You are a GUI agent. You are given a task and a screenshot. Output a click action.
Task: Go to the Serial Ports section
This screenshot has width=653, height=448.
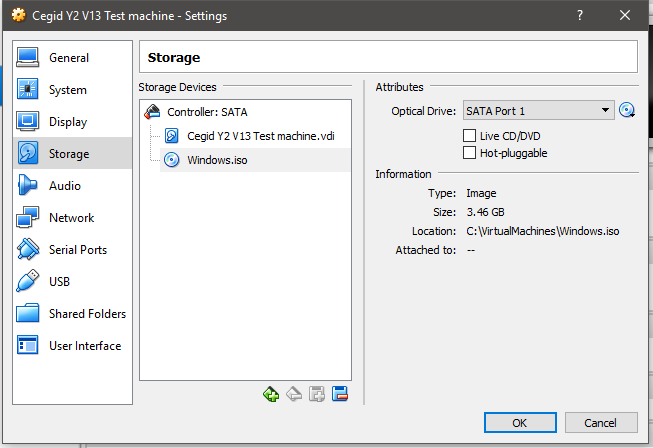72,250
